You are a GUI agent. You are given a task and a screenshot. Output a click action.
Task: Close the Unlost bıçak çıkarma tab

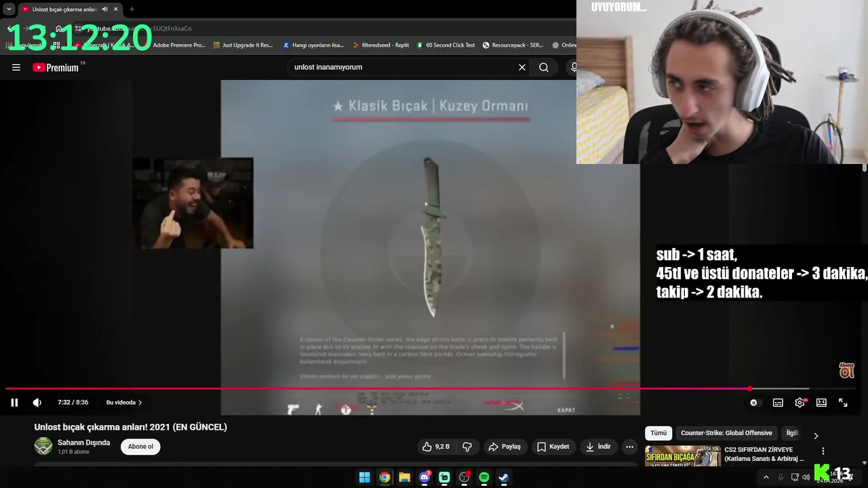115,9
